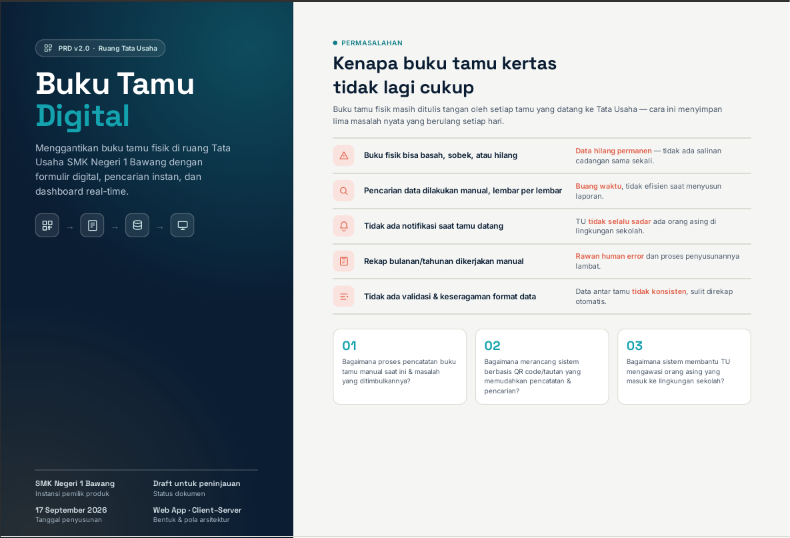Viewport: 790px width, 538px height.
Task: Click 'SMK Negeri 1 Bawang' in the footer
Action: [x=75, y=484]
